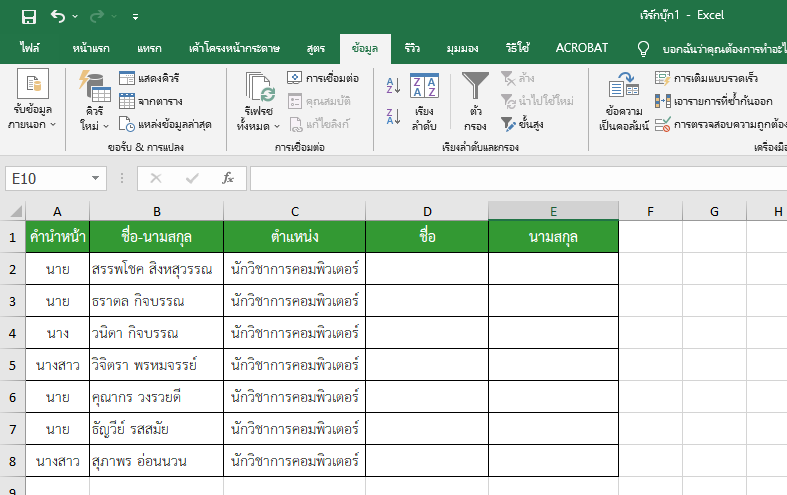Switch to the แทรก (Insert) tab
787x495 pixels.
pyautogui.click(x=149, y=48)
